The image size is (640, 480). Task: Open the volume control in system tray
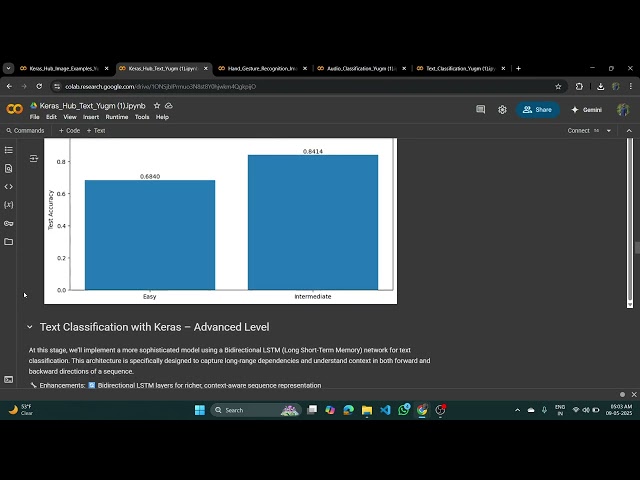[586, 410]
